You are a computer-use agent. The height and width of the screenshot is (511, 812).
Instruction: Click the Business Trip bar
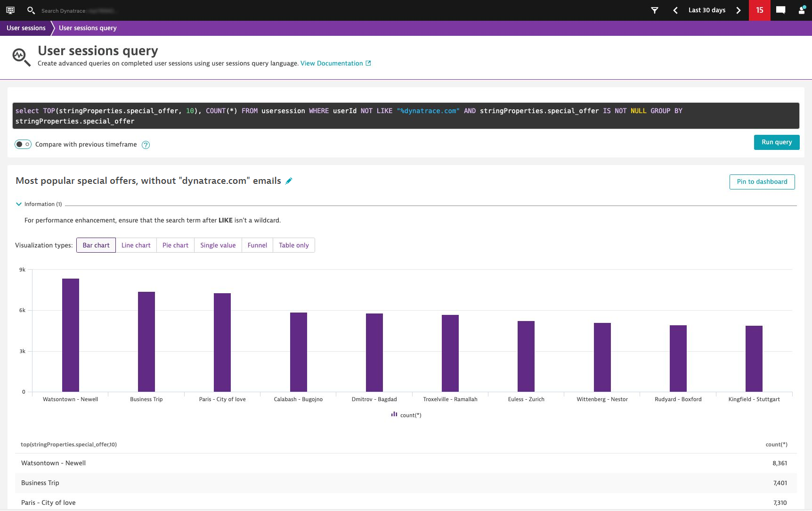click(146, 342)
